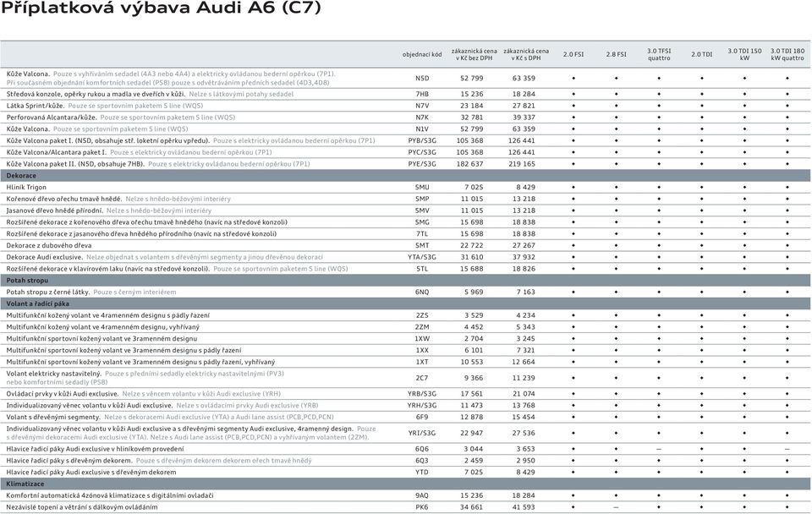Click order code "PYB/S3G"
The height and width of the screenshot is (514, 812).
pos(422,141)
